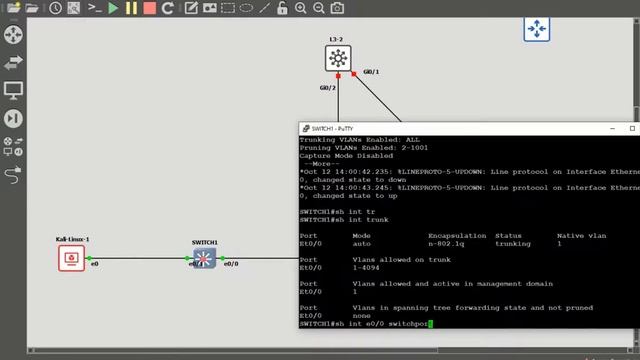640x360 pixels.
Task: Focus the SWITCH1 - PuTTY title bar
Action: [x=469, y=129]
